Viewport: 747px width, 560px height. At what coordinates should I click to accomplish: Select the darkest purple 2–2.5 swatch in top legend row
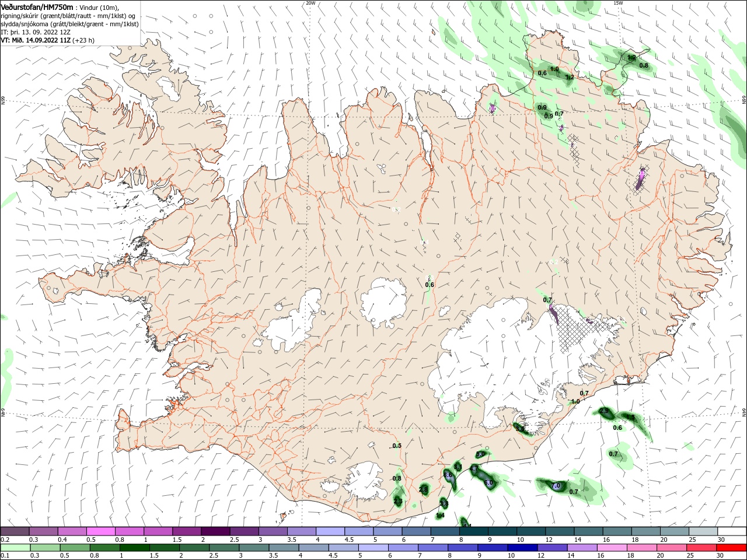215,531
